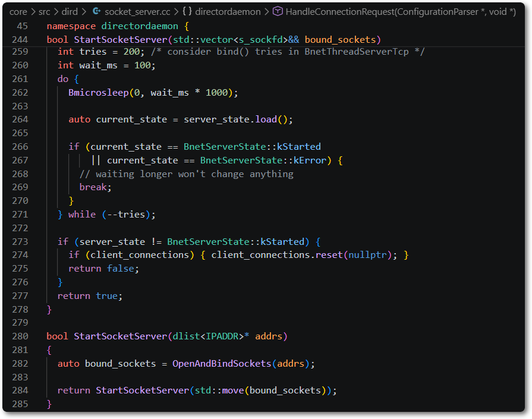Select the dird breadcrumb folder
Viewport: 532px width, 419px height.
tap(70, 12)
